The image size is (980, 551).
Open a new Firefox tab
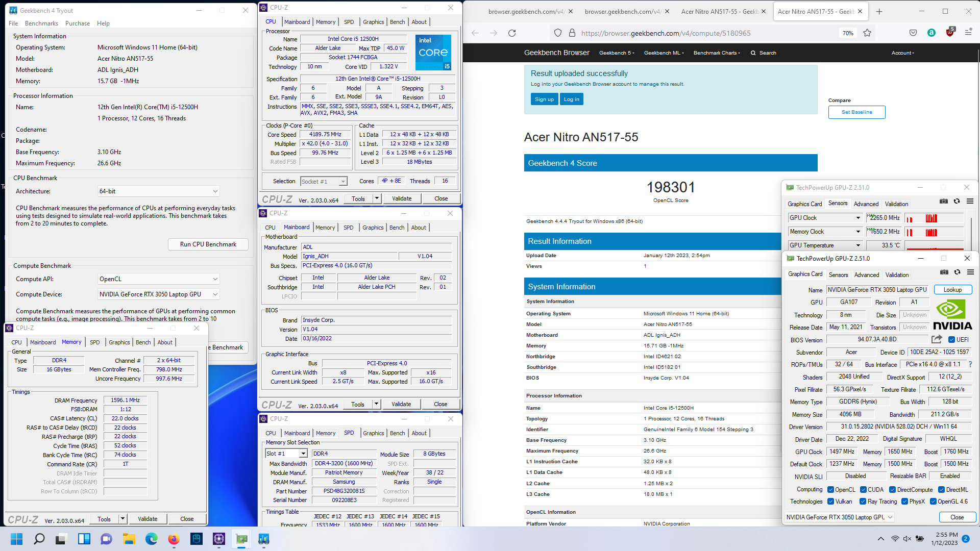tap(879, 11)
